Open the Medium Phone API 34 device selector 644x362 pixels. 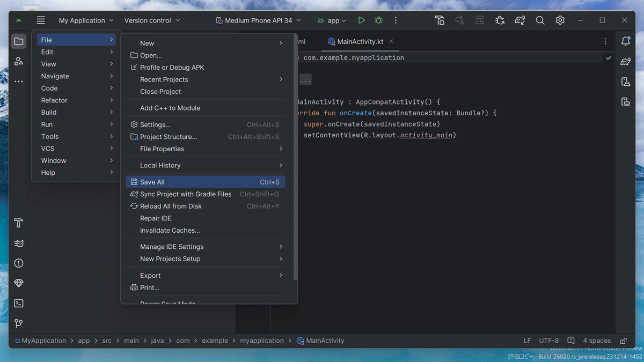coord(258,20)
